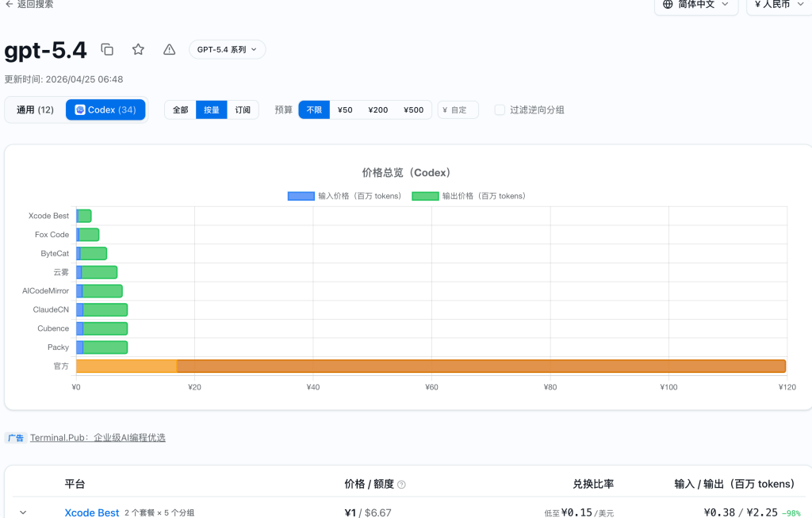Viewport: 812px width, 518px height.
Task: Click the help icon beside 价格 / 额度
Action: [401, 485]
